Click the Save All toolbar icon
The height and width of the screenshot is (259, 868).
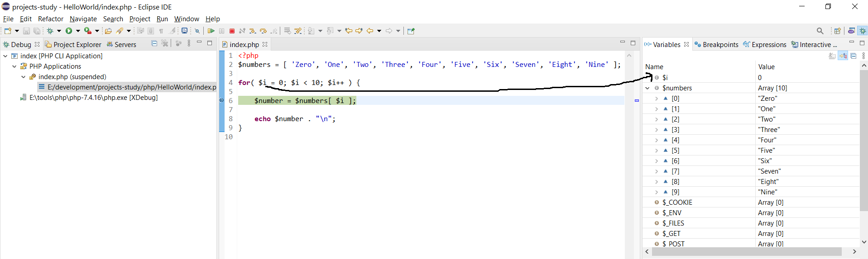coord(37,31)
